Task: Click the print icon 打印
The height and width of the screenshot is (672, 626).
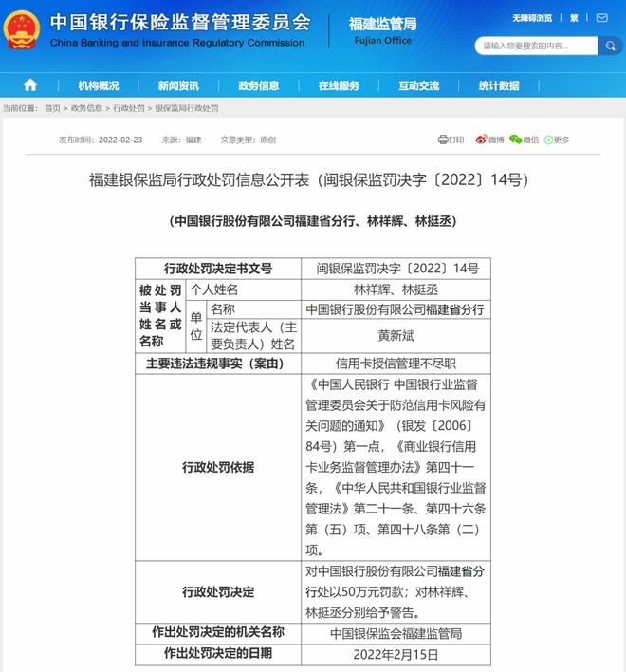Action: [451, 140]
